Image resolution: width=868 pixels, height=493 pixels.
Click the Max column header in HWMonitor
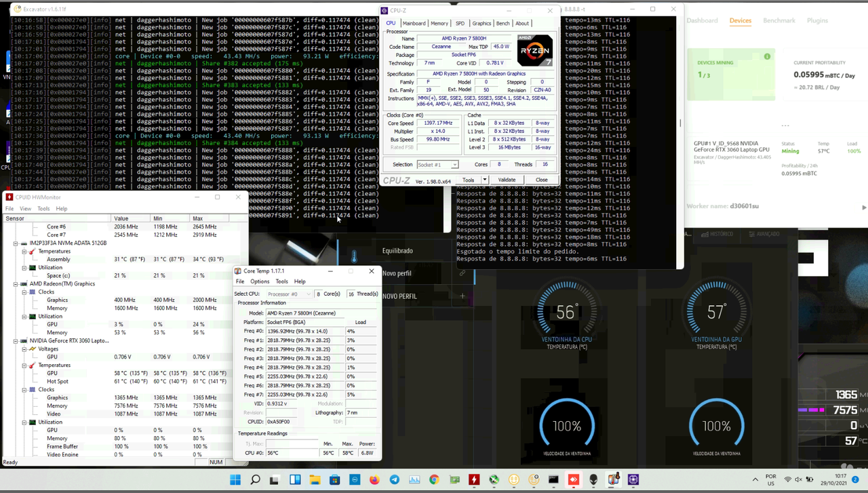point(210,218)
